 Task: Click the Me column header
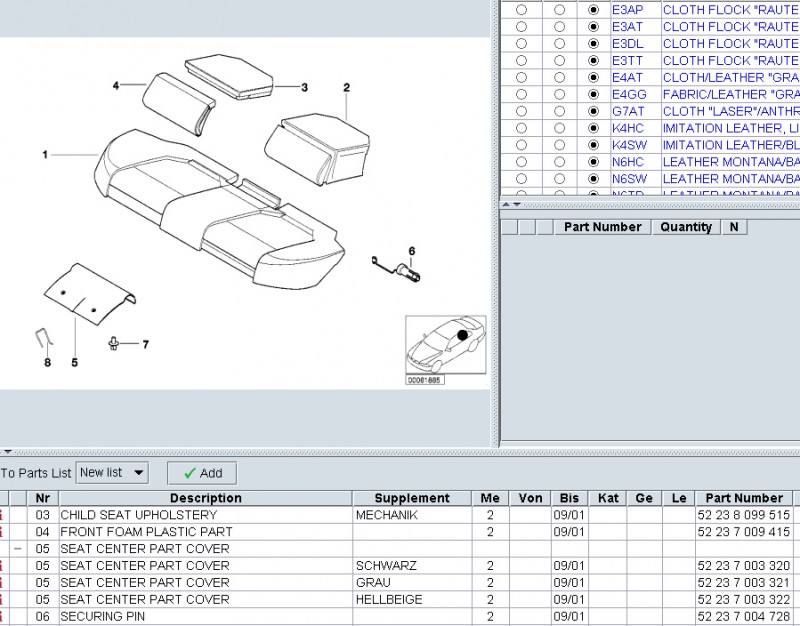(x=490, y=498)
